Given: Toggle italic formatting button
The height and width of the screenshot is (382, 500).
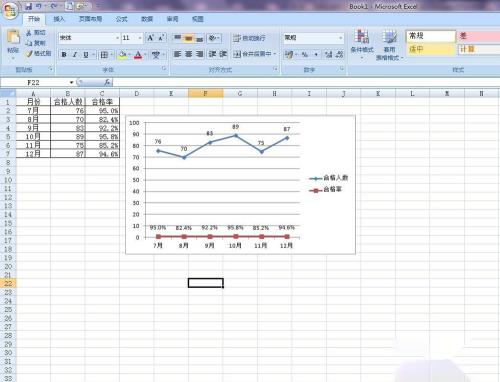Looking at the screenshot, I should 75,55.
